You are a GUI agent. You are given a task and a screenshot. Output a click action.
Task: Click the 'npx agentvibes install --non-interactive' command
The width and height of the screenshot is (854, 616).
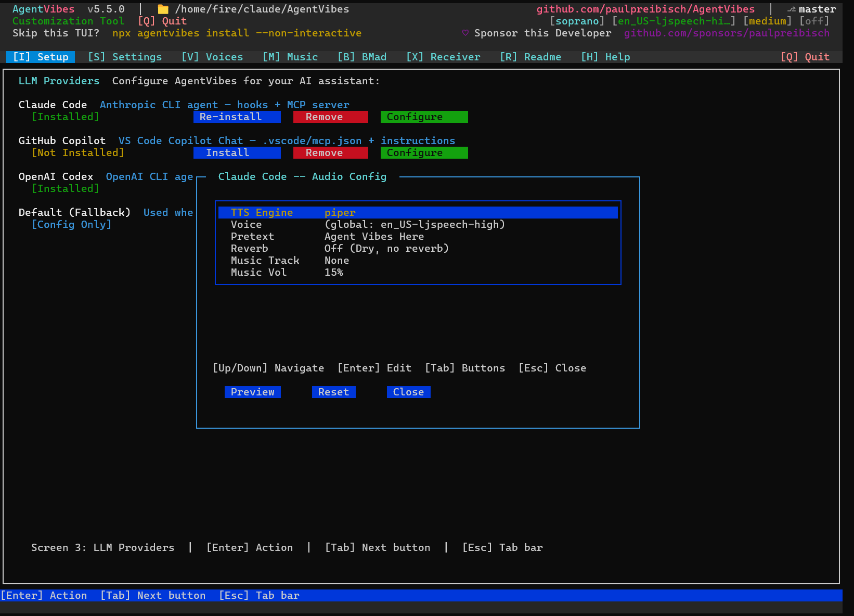coord(237,33)
